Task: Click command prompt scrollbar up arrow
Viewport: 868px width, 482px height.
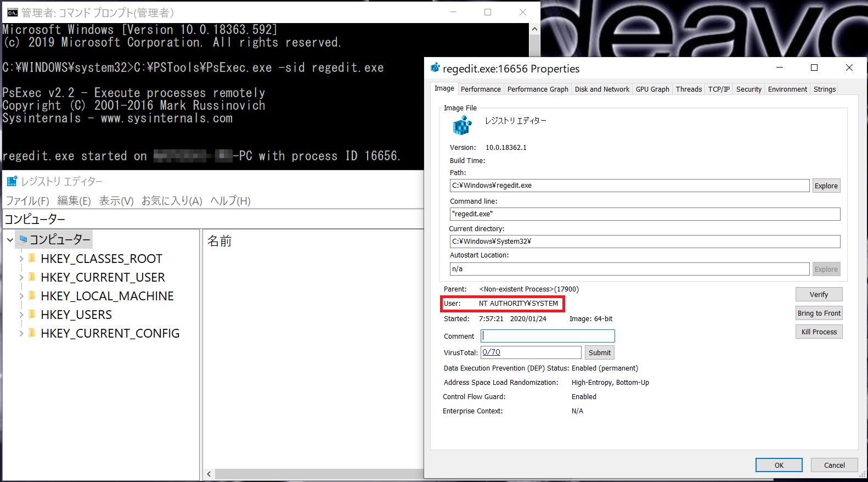Action: (x=534, y=29)
